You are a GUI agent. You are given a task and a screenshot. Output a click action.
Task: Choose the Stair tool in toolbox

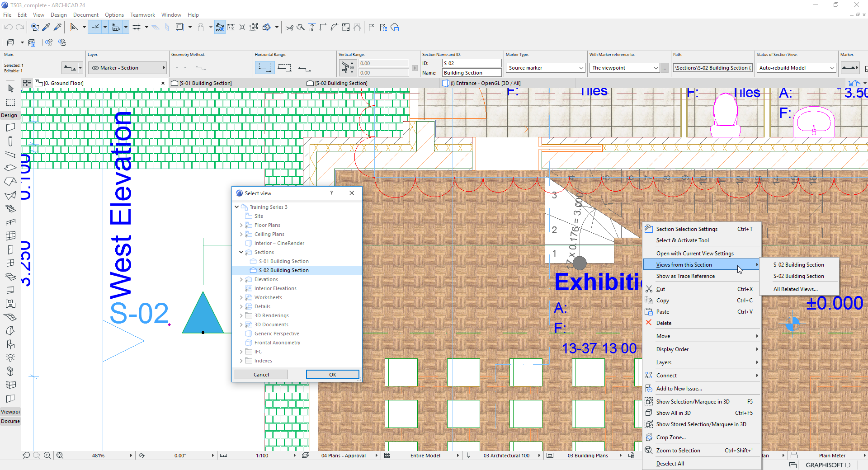11,208
